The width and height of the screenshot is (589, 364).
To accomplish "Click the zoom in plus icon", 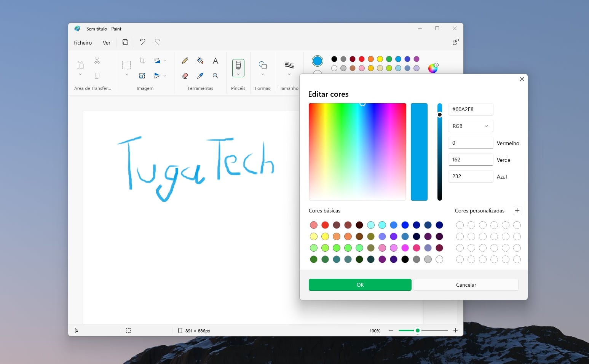I will tap(455, 330).
